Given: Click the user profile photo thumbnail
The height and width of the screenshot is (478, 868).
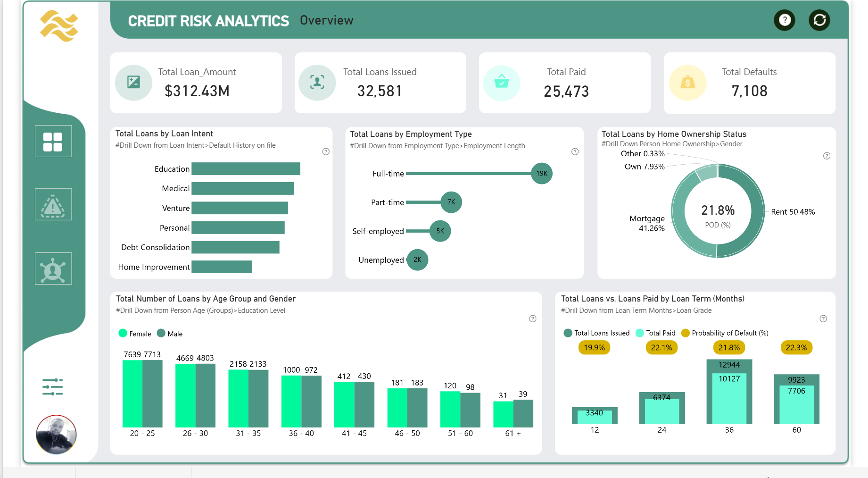Looking at the screenshot, I should [56, 435].
